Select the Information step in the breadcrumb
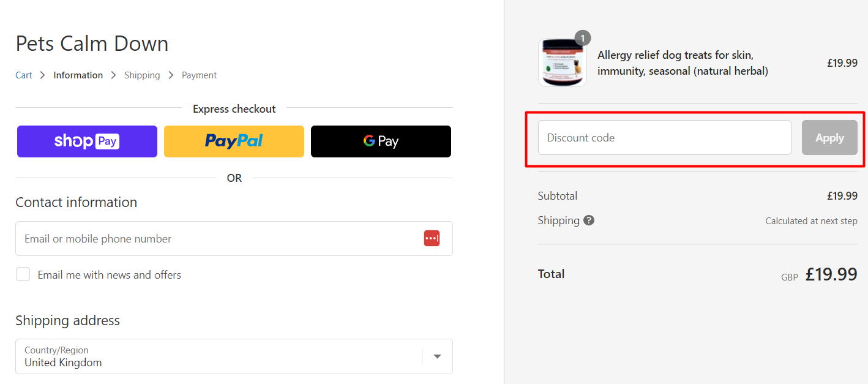This screenshot has width=868, height=384. (78, 75)
